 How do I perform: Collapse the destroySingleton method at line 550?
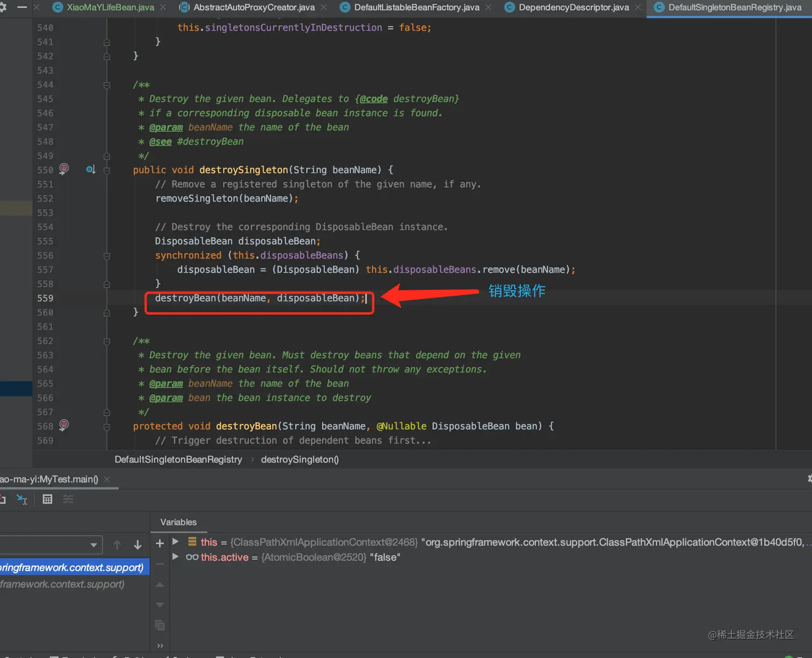click(x=107, y=171)
